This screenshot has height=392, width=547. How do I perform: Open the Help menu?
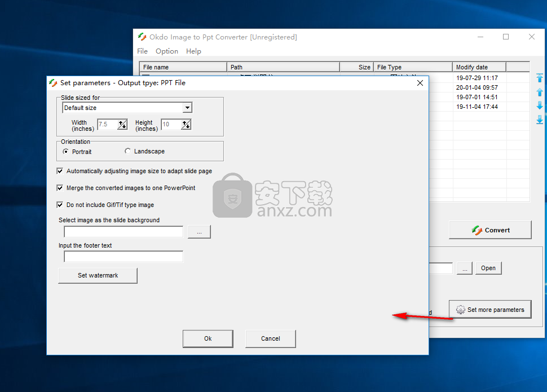pyautogui.click(x=193, y=51)
